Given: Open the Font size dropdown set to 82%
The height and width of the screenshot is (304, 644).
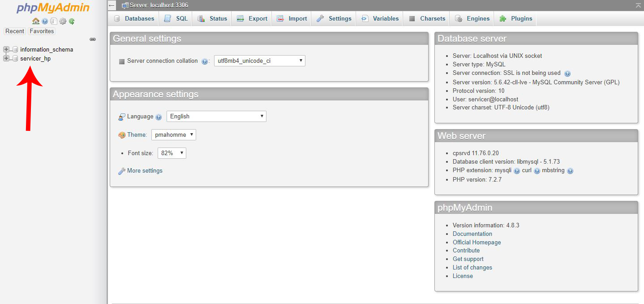Looking at the screenshot, I should coord(172,152).
